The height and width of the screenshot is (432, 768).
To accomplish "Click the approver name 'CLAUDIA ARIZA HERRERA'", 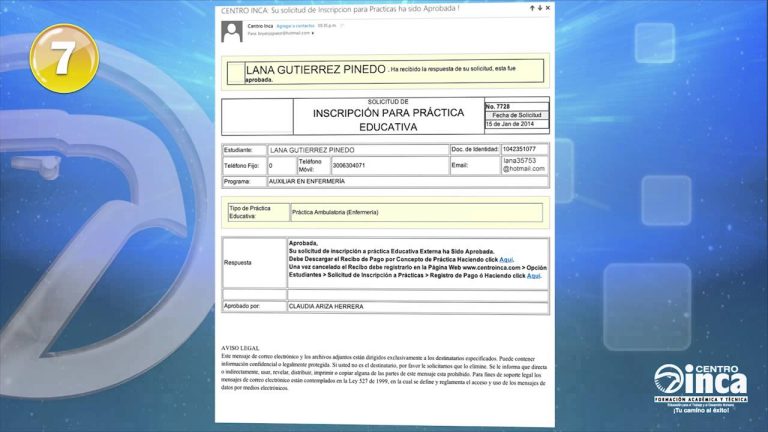I will click(326, 307).
